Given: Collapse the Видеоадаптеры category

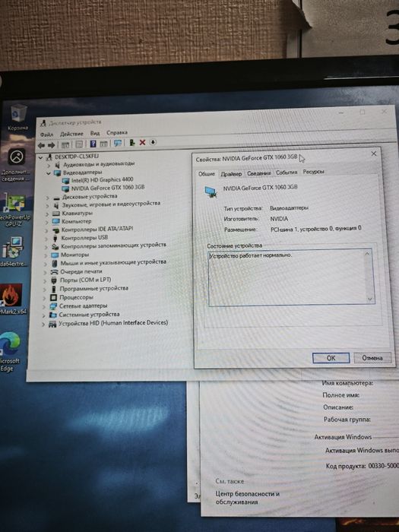Looking at the screenshot, I should point(49,173).
